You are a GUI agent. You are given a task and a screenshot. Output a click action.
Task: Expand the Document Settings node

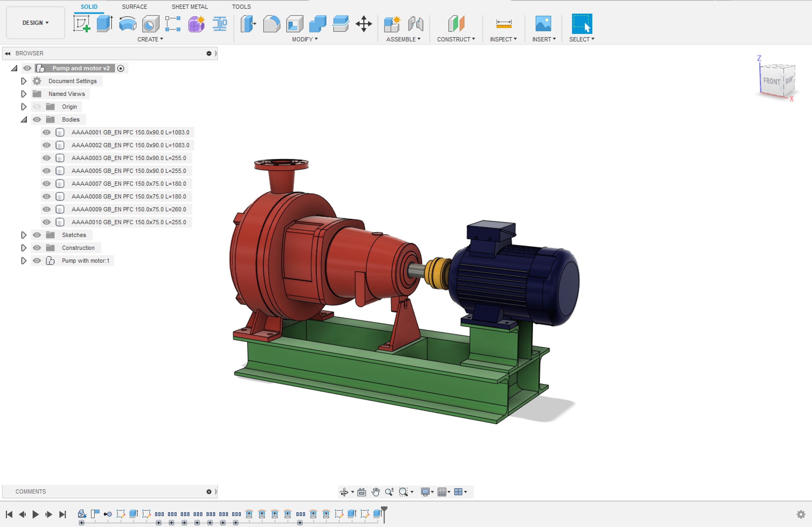coord(24,81)
